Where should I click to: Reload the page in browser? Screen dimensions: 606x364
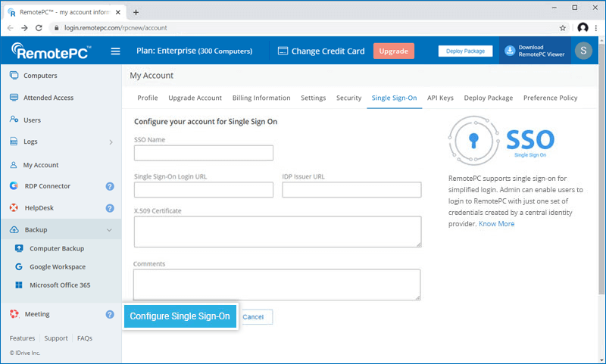click(x=39, y=27)
